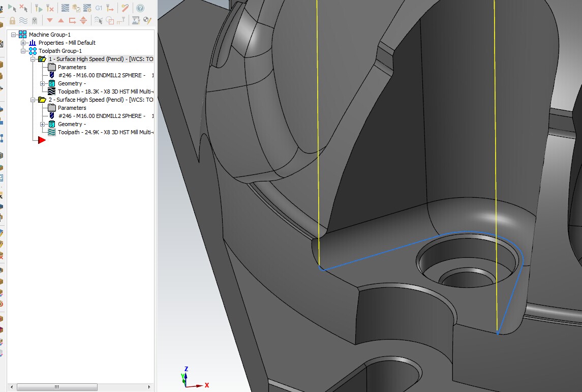This screenshot has width=582, height=392.
Task: Expand the Properties - Mill Default node
Action: tap(23, 43)
